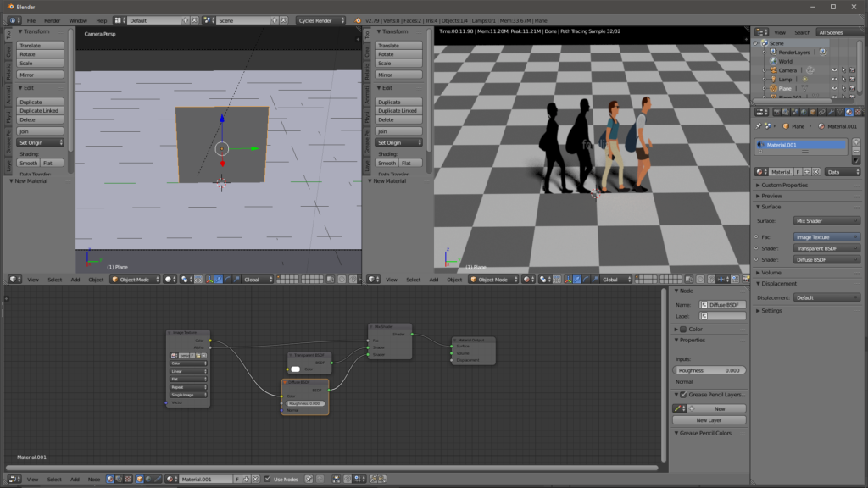The width and height of the screenshot is (868, 488).
Task: Click the compositing nodes tree type icon
Action: click(120, 480)
